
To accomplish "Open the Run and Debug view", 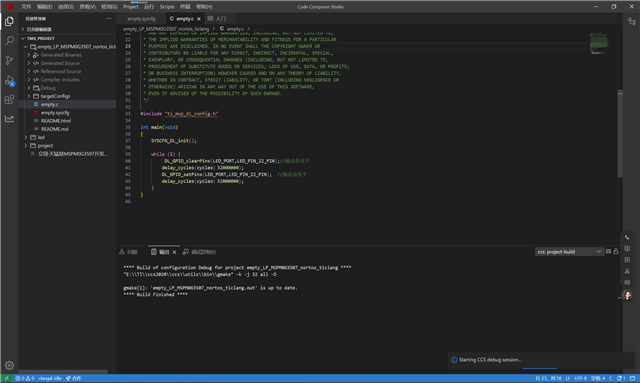I will pos(9,80).
